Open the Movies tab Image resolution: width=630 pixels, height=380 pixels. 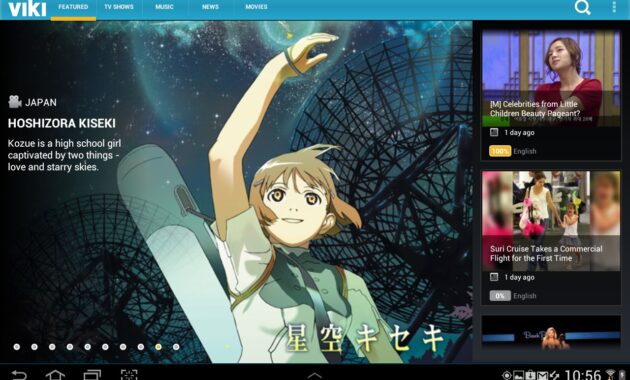click(256, 7)
